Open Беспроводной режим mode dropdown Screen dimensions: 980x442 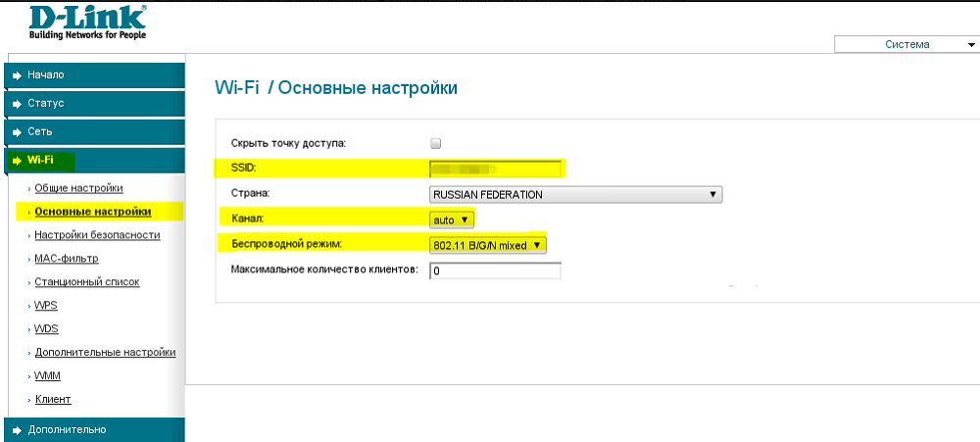coord(487,246)
